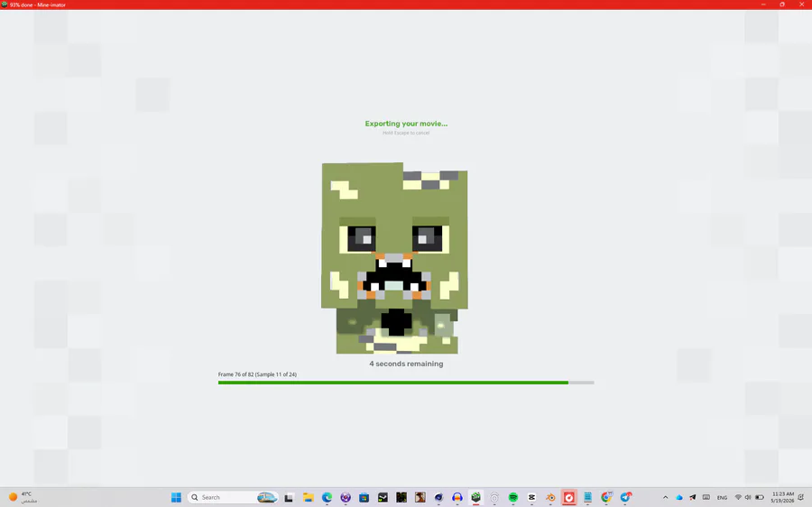The height and width of the screenshot is (507, 812).
Task: Open Telegram from the taskbar
Action: tap(625, 497)
